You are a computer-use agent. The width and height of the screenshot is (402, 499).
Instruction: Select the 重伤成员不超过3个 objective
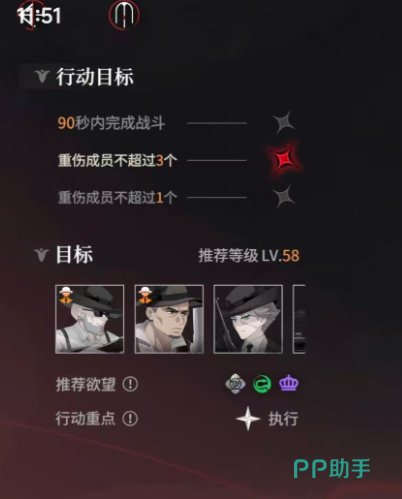click(117, 160)
